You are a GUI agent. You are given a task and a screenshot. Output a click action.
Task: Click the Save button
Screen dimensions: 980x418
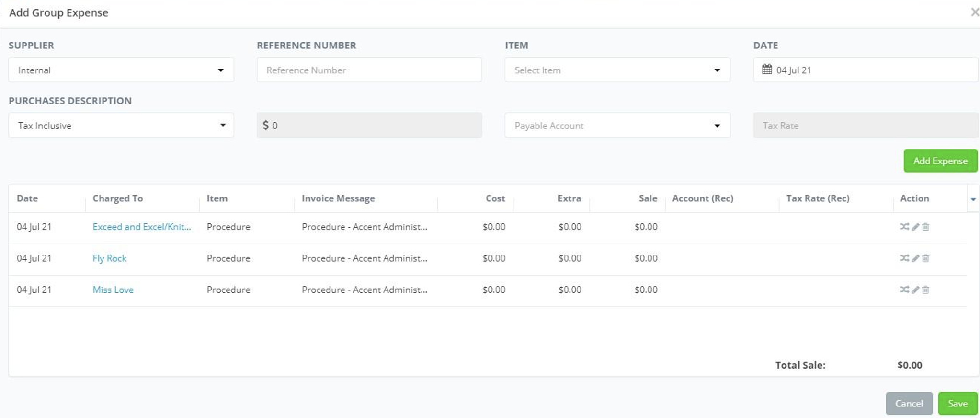click(x=957, y=404)
